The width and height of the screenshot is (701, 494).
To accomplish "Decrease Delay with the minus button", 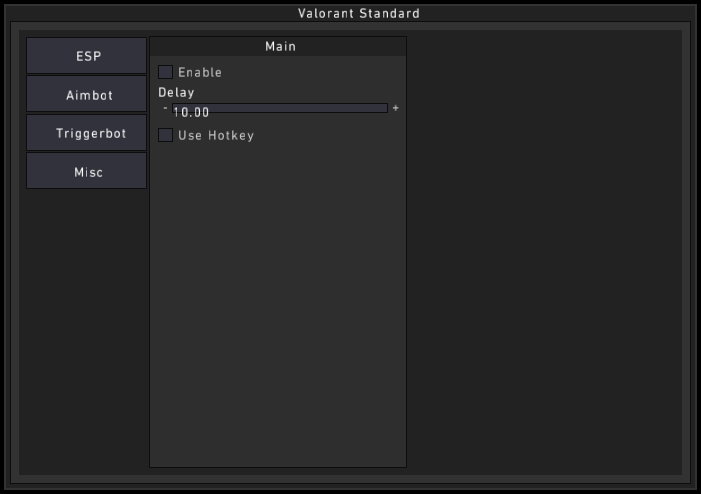I will click(165, 108).
